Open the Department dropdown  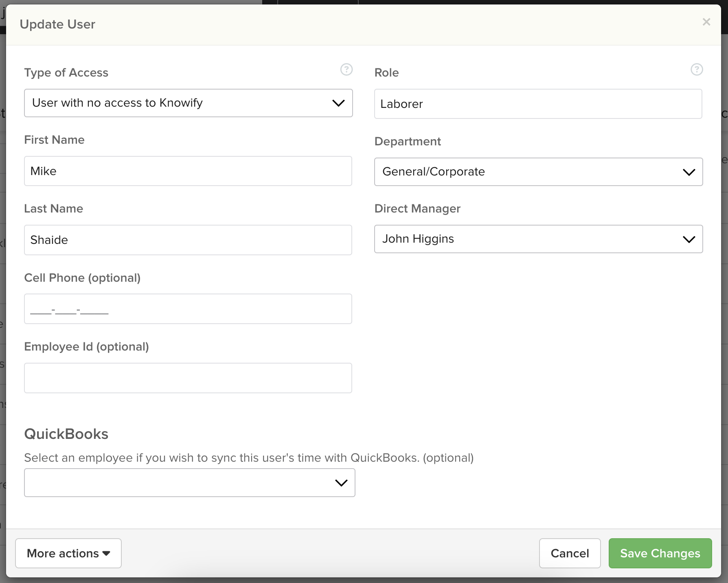(x=538, y=172)
